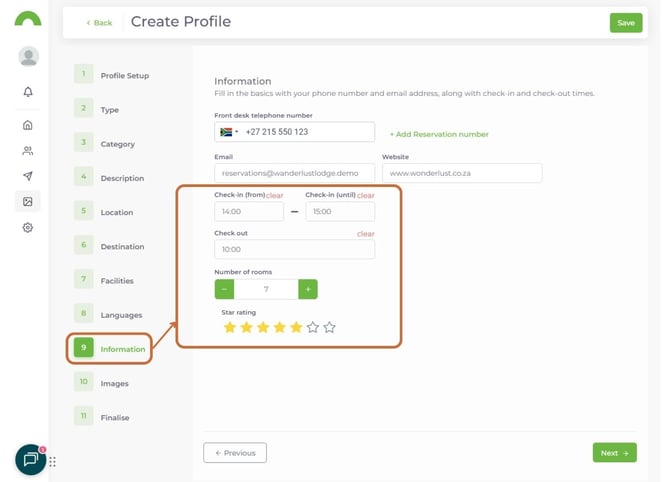Image resolution: width=670 pixels, height=482 pixels.
Task: Set star rating to seventh star
Action: (330, 327)
